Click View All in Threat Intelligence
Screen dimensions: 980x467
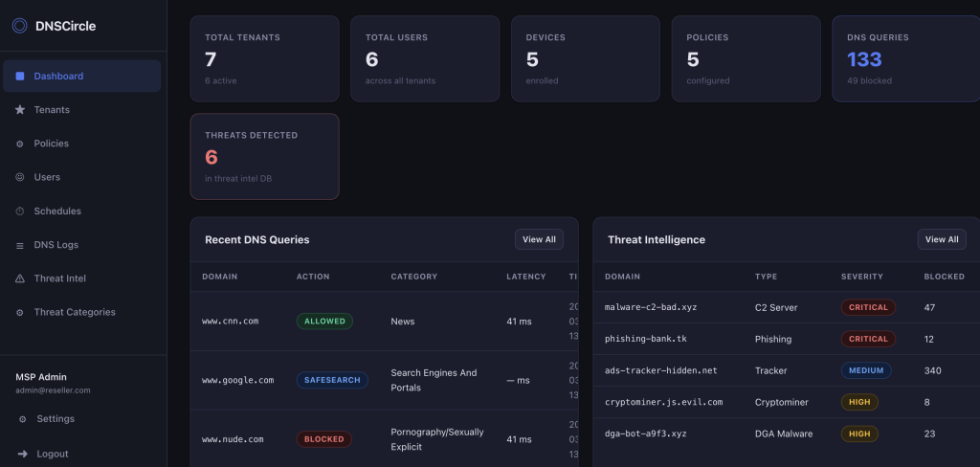[x=941, y=239]
